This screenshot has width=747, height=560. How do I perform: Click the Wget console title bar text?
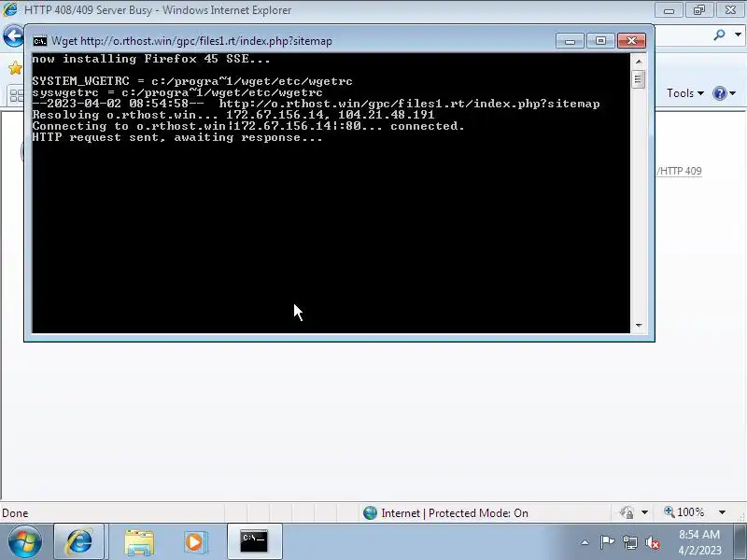(191, 41)
